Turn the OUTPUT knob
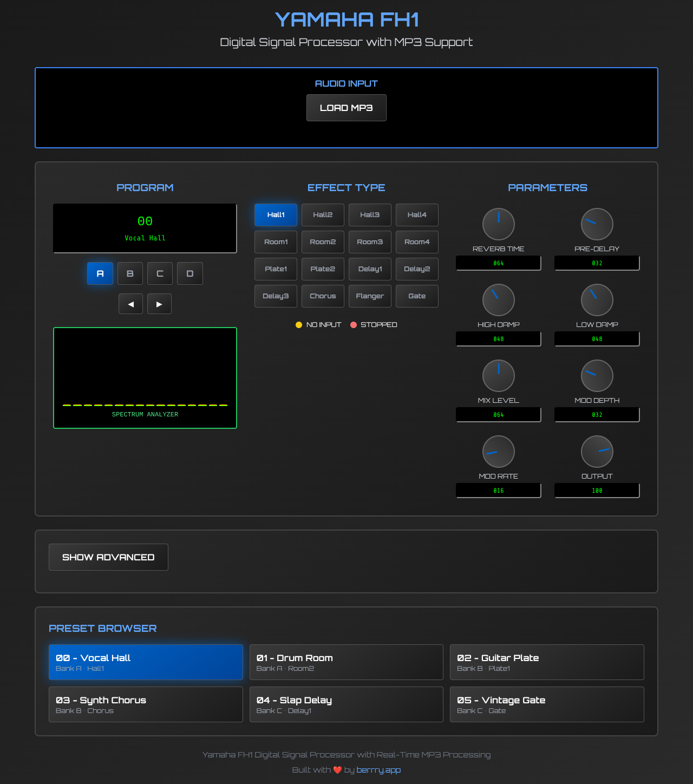This screenshot has width=693, height=784. point(597,451)
